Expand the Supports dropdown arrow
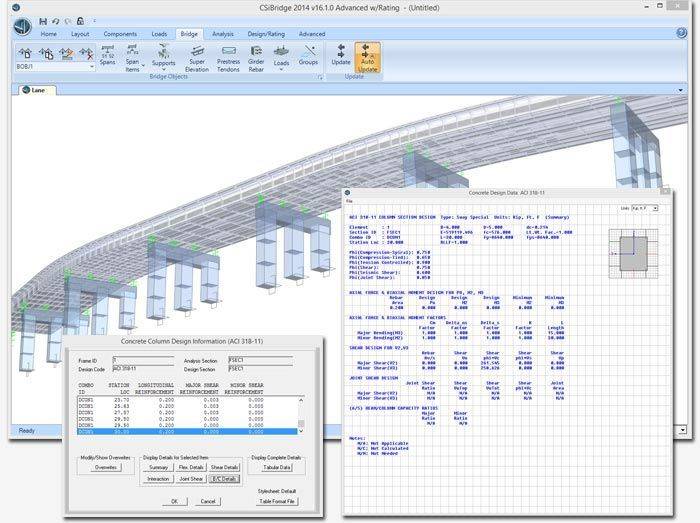The image size is (700, 523). [163, 70]
